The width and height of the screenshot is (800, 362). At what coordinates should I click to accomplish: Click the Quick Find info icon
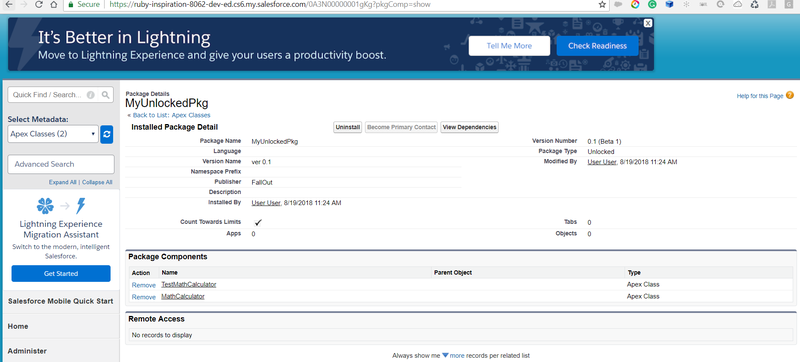point(91,95)
